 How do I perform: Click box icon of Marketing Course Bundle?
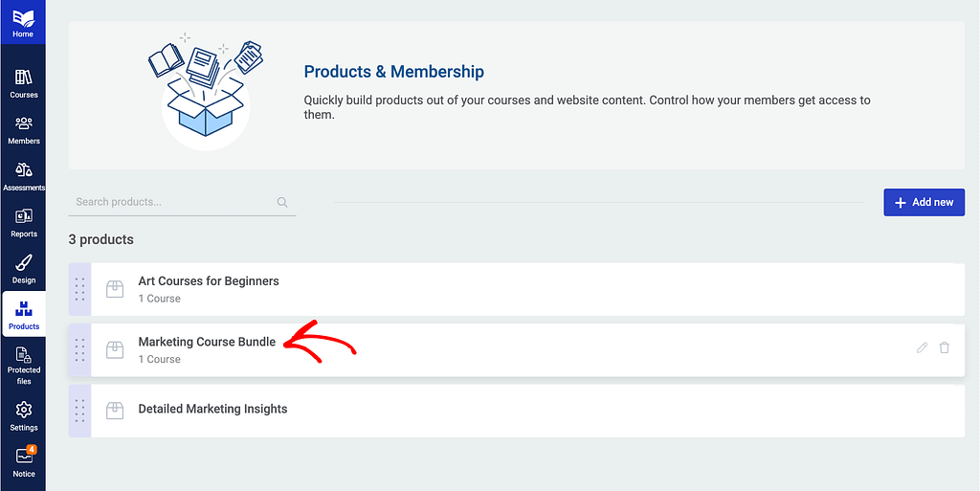click(115, 349)
